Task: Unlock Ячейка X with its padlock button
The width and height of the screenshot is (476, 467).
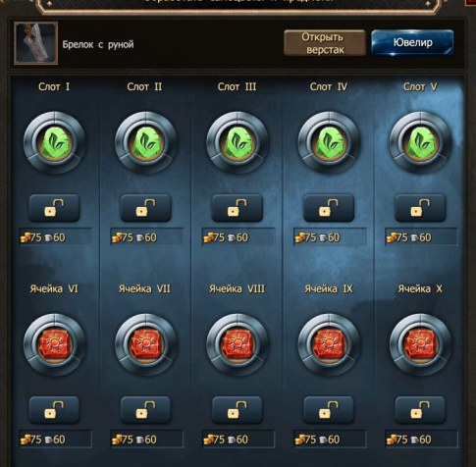Action: tap(420, 410)
